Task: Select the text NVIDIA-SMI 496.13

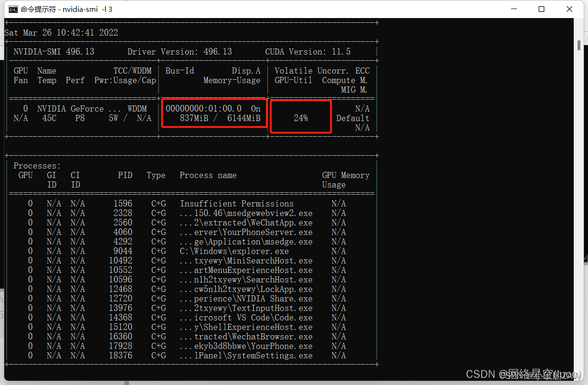Action: point(54,52)
